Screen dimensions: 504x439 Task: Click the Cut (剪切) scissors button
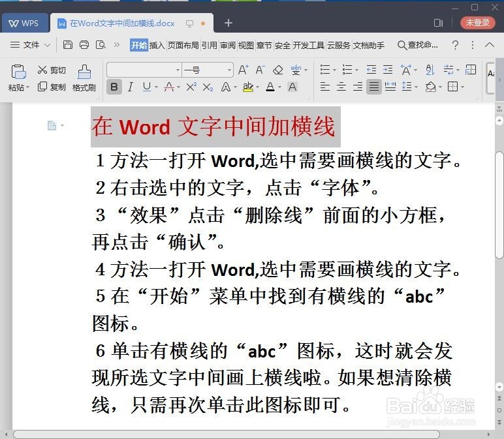52,70
